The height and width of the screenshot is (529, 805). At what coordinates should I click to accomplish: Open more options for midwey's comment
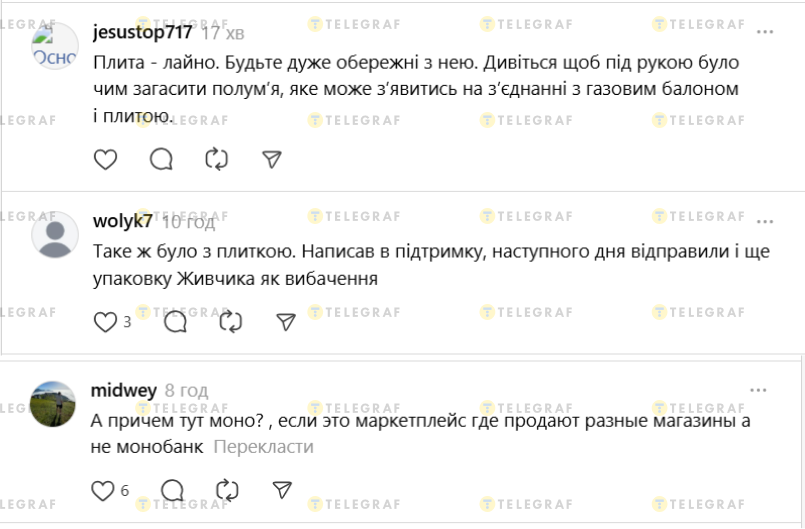tap(760, 390)
